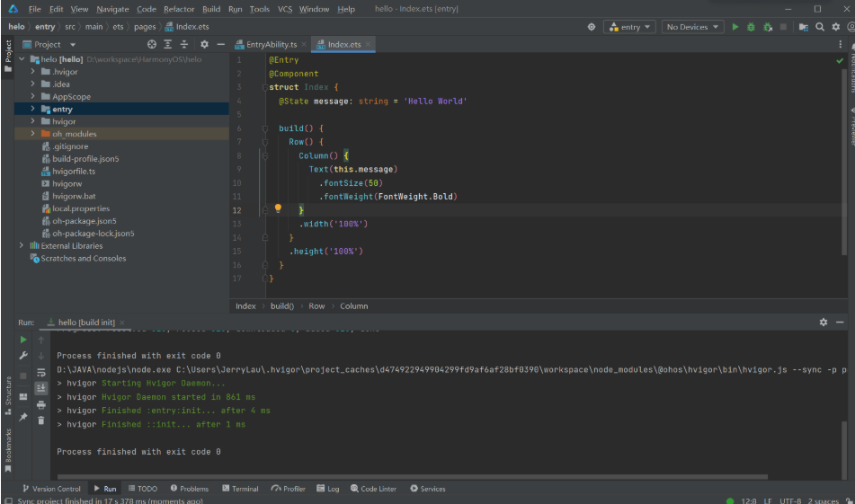
Task: Toggle soft-wrap in the Run console
Action: [40, 372]
